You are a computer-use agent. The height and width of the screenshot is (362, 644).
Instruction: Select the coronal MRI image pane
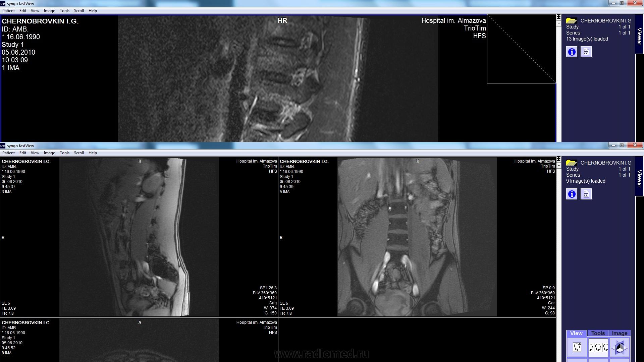[x=417, y=237]
